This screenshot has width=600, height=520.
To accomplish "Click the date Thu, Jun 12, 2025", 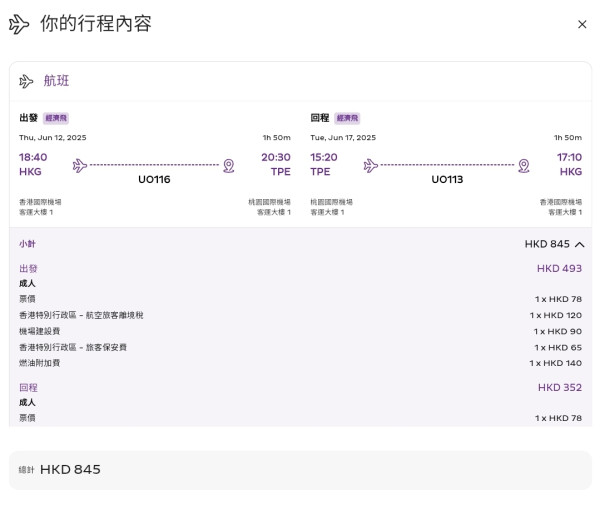I will (x=53, y=137).
